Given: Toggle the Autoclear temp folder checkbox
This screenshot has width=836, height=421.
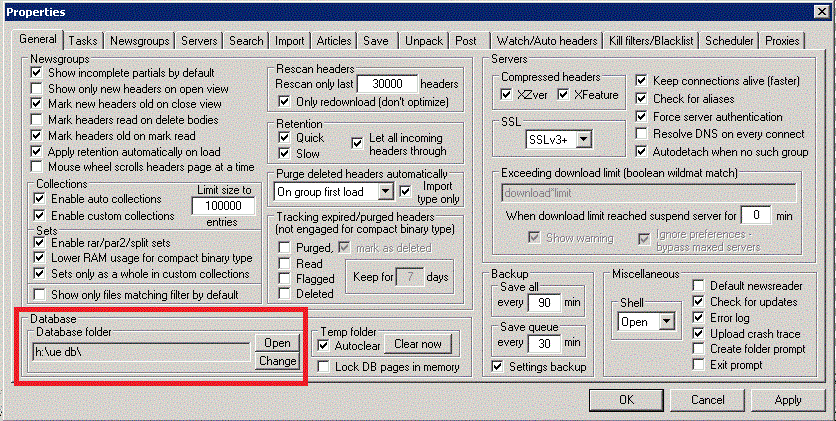Looking at the screenshot, I should (x=324, y=345).
